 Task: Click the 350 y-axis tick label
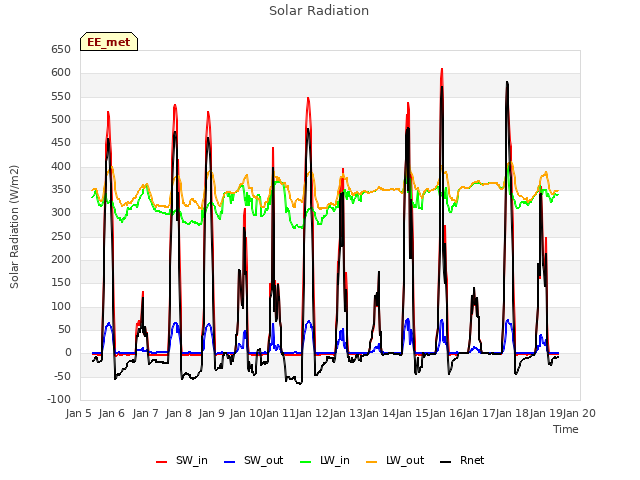61,190
